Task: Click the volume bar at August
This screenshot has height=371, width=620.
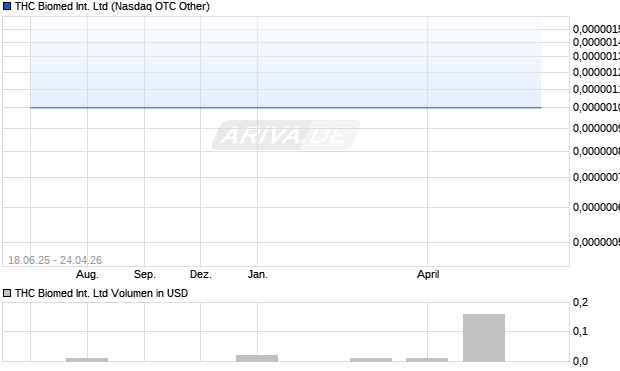Action: point(87,360)
